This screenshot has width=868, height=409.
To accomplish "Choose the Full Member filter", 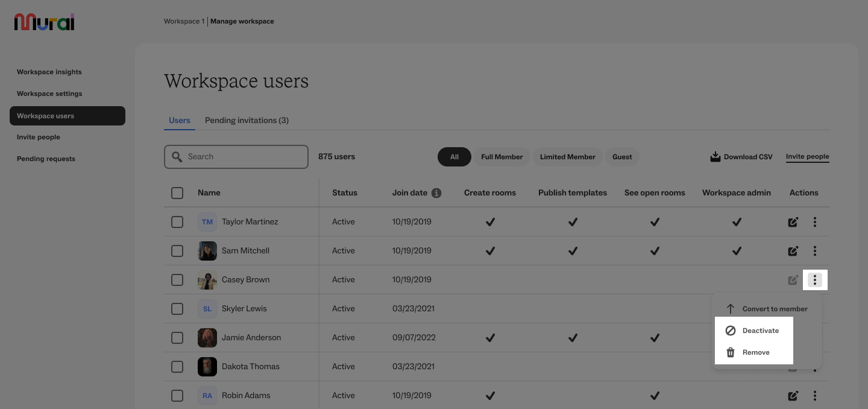I will pyautogui.click(x=502, y=157).
